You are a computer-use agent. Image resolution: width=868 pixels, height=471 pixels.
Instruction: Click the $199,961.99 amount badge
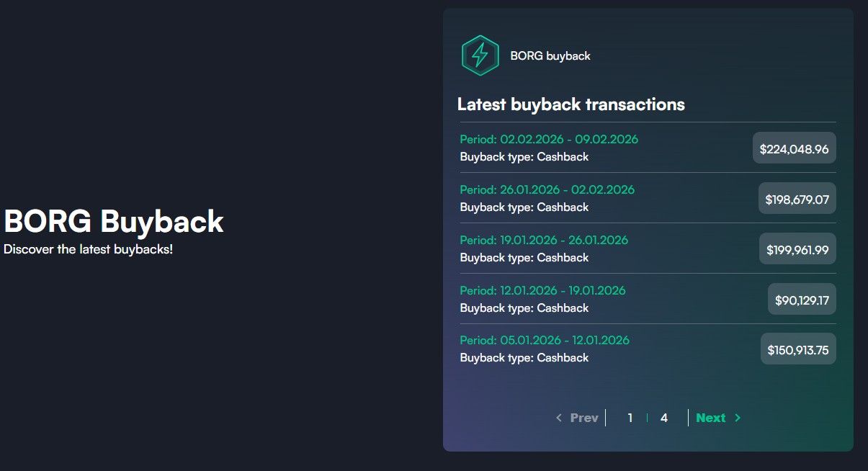click(x=797, y=248)
